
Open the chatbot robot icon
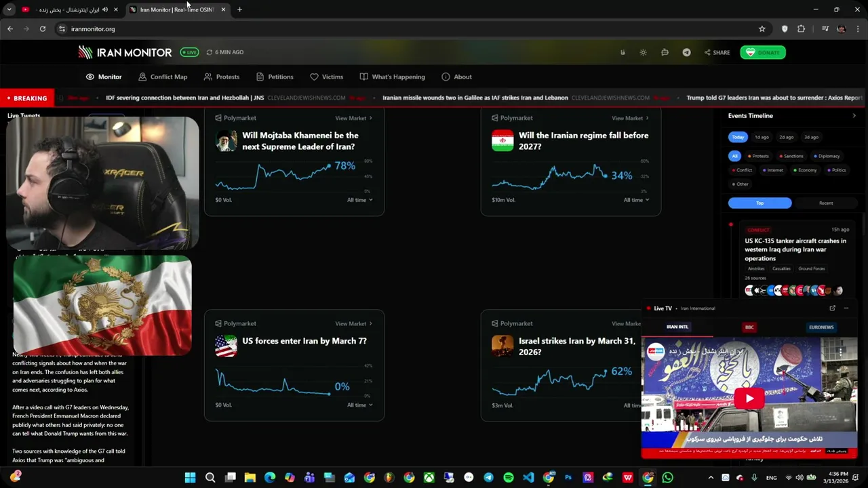tap(665, 52)
